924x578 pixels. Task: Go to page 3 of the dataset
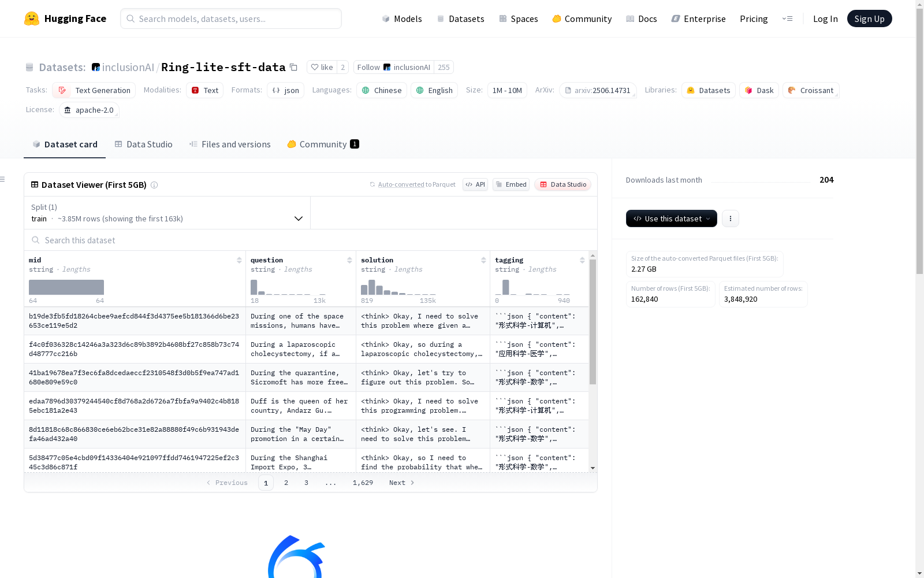click(306, 483)
